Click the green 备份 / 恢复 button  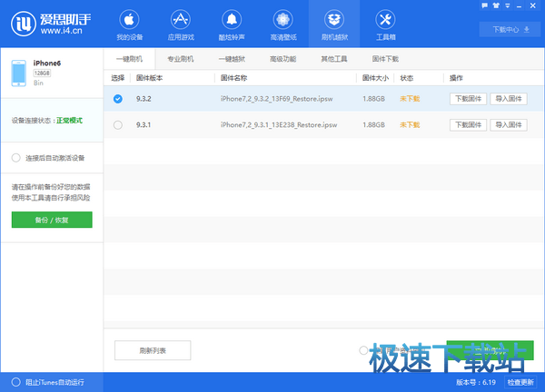(x=52, y=220)
